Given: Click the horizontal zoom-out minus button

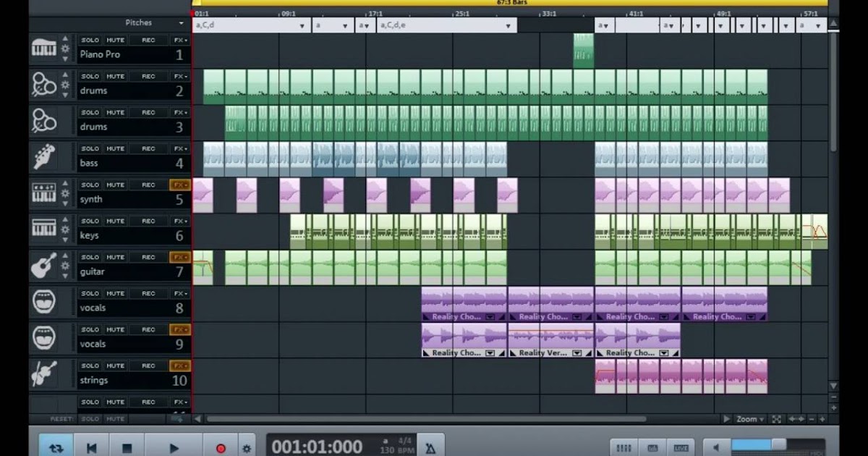Looking at the screenshot, I should pyautogui.click(x=812, y=419).
